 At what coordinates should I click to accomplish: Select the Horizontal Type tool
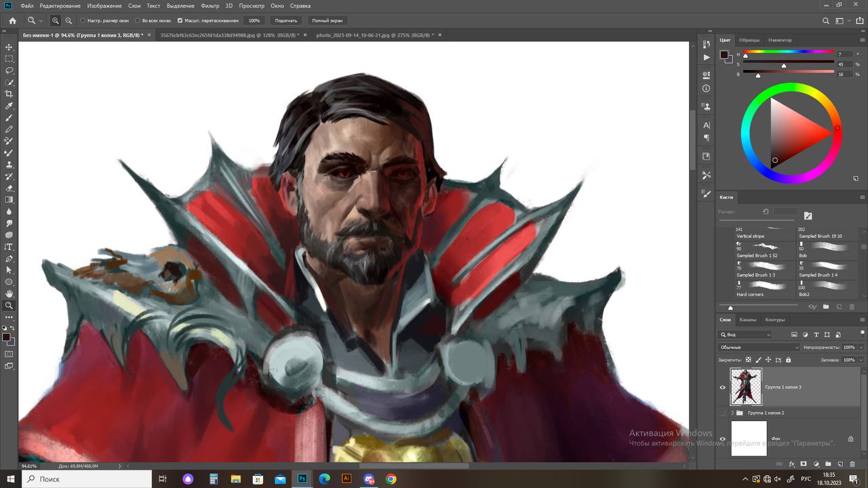click(9, 247)
